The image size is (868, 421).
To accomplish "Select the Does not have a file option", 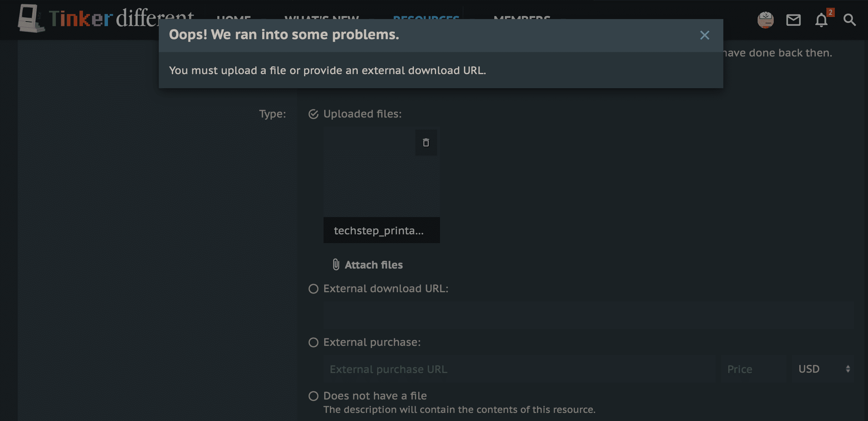I will tap(313, 396).
